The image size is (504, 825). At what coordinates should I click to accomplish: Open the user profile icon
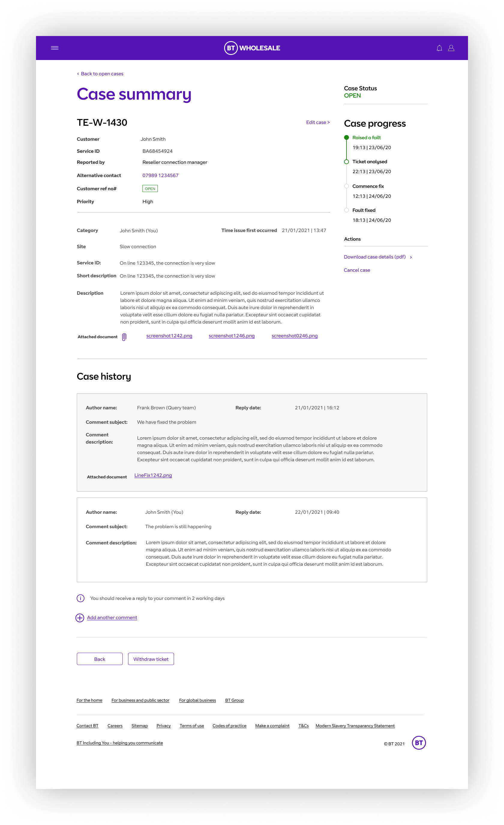point(451,48)
